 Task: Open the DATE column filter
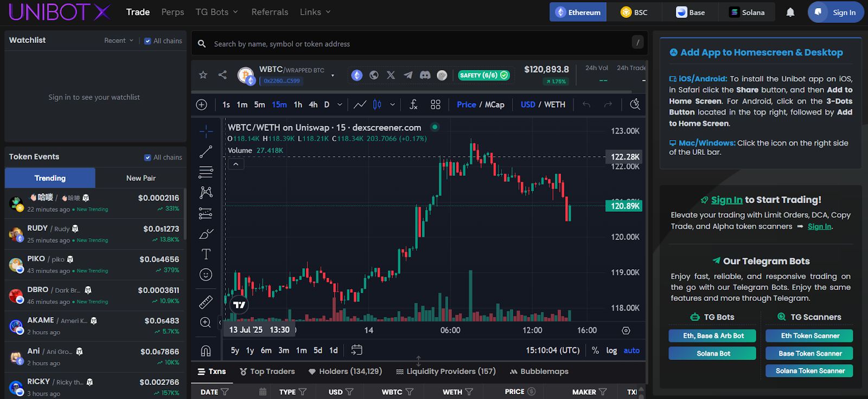coord(225,391)
